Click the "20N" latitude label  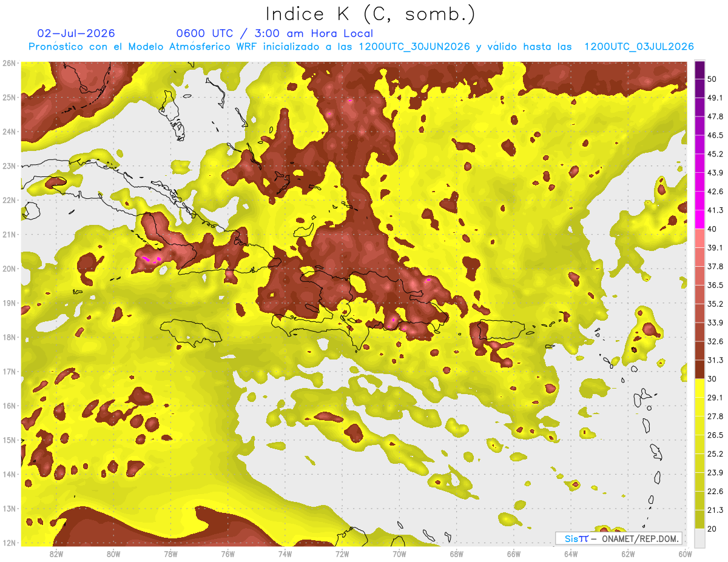coord(9,269)
